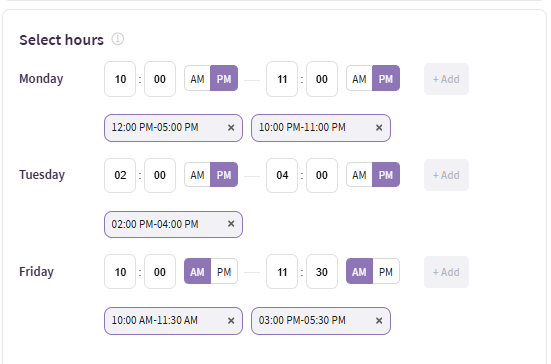Set Friday end time to PM
551x364 pixels.
coord(386,272)
